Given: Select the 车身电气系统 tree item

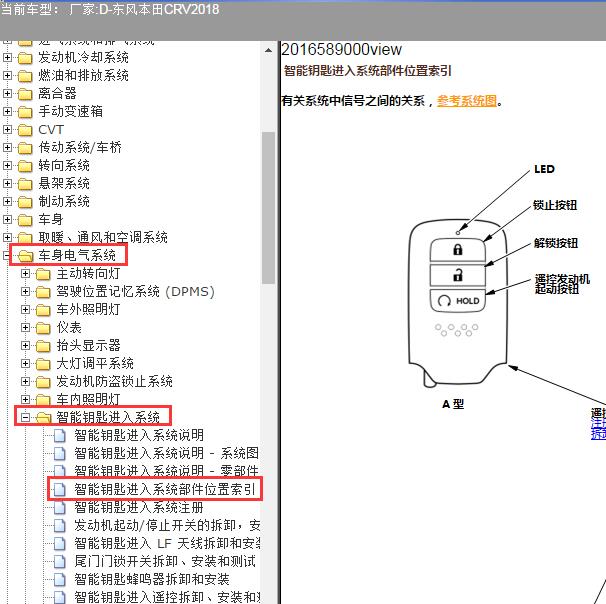Looking at the screenshot, I should 77,255.
